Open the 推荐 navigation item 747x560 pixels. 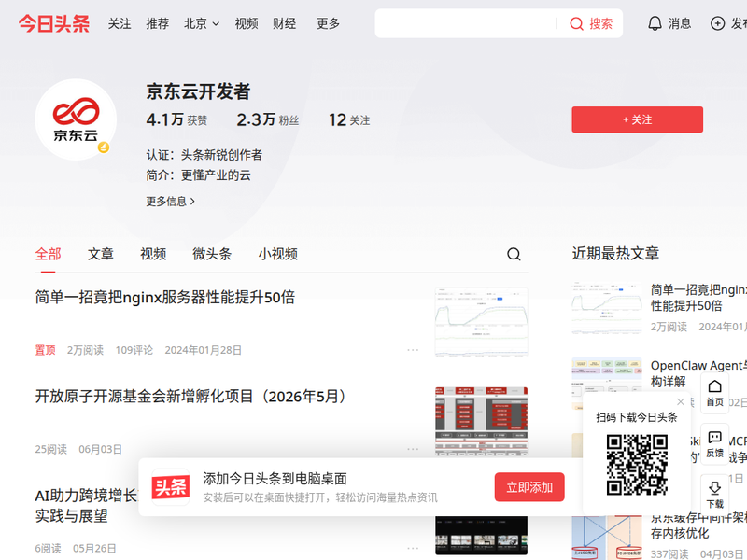pyautogui.click(x=158, y=23)
